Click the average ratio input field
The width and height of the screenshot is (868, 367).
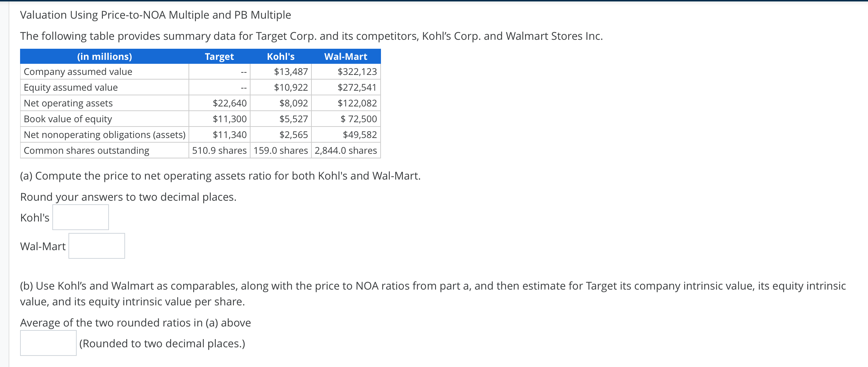click(x=48, y=343)
